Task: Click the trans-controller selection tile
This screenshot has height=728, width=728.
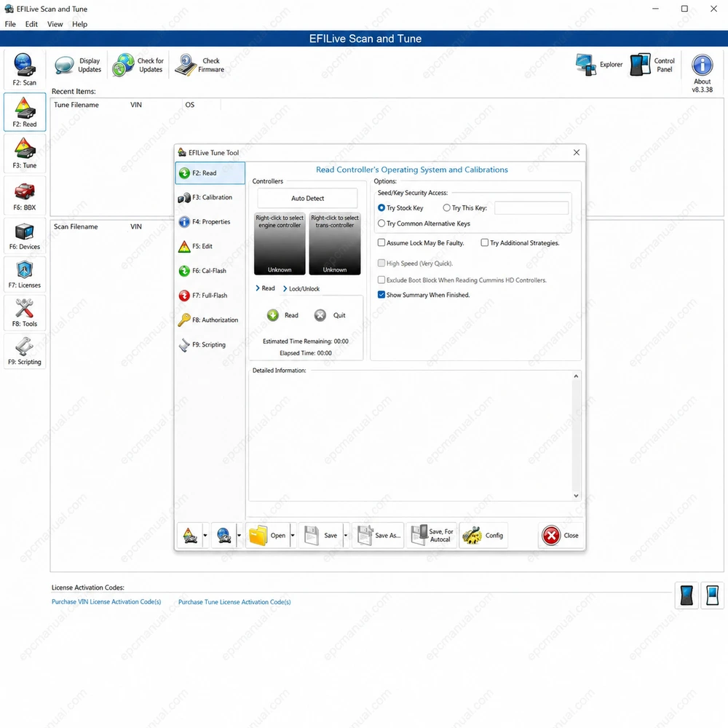Action: (x=335, y=244)
